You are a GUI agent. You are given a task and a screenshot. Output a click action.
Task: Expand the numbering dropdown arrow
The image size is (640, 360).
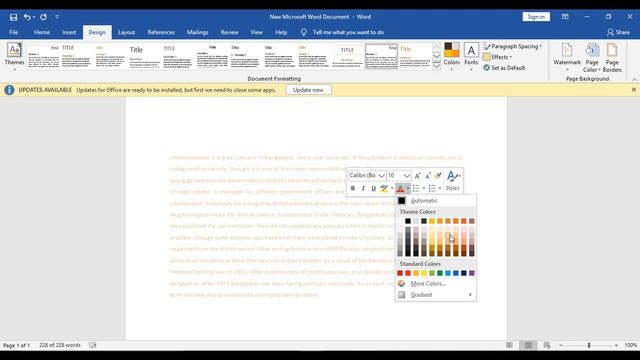point(440,189)
